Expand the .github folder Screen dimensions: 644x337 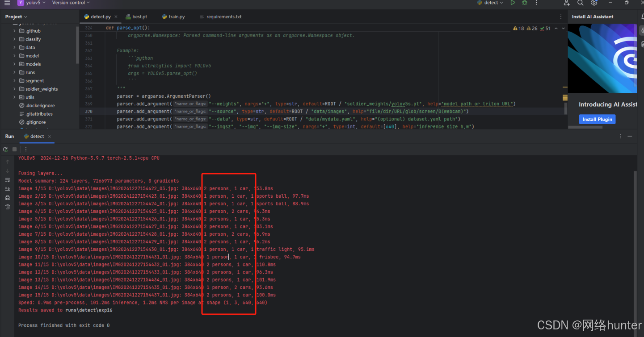tap(15, 31)
